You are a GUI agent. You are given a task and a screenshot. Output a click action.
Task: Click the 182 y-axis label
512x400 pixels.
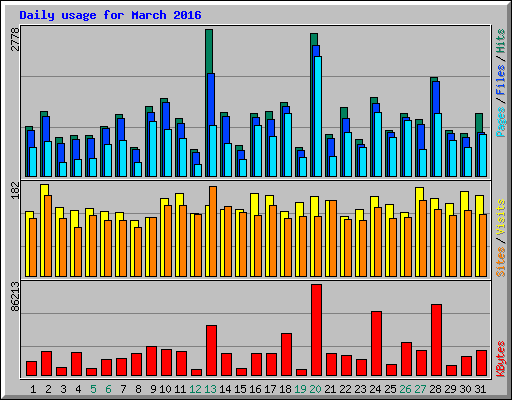(x=15, y=191)
